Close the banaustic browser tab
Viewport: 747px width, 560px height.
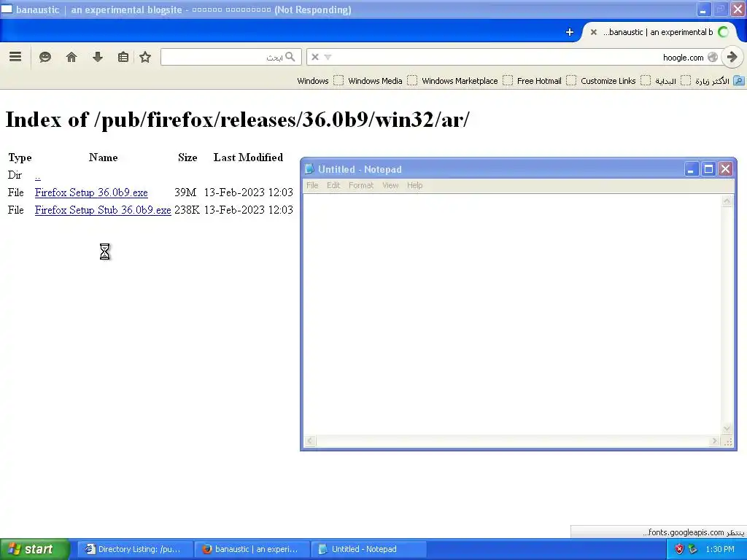[594, 32]
